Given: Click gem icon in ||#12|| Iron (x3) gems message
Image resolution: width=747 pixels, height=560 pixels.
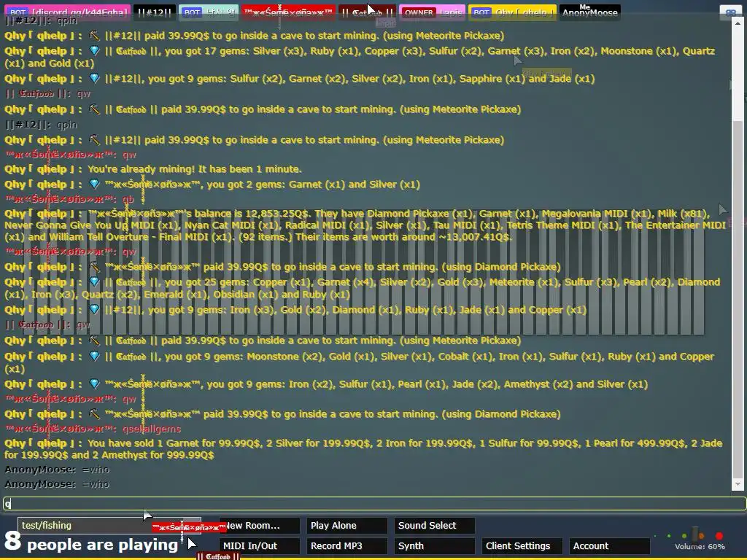Looking at the screenshot, I should pyautogui.click(x=94, y=309).
